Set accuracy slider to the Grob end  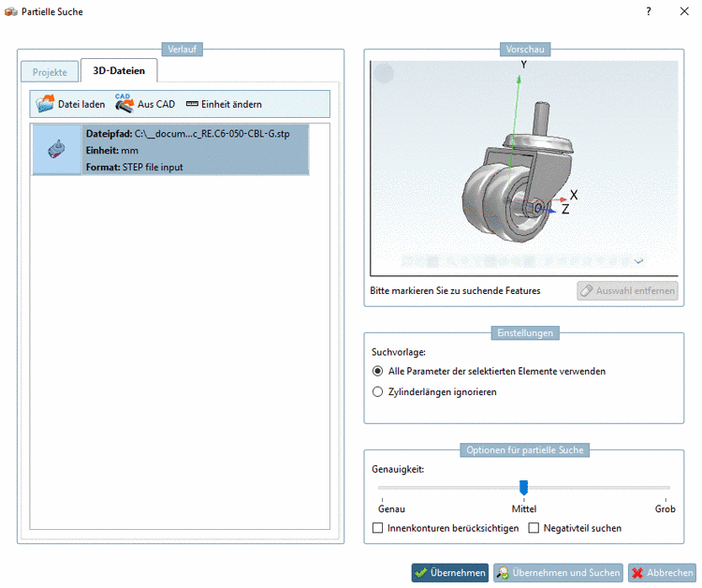[665, 488]
